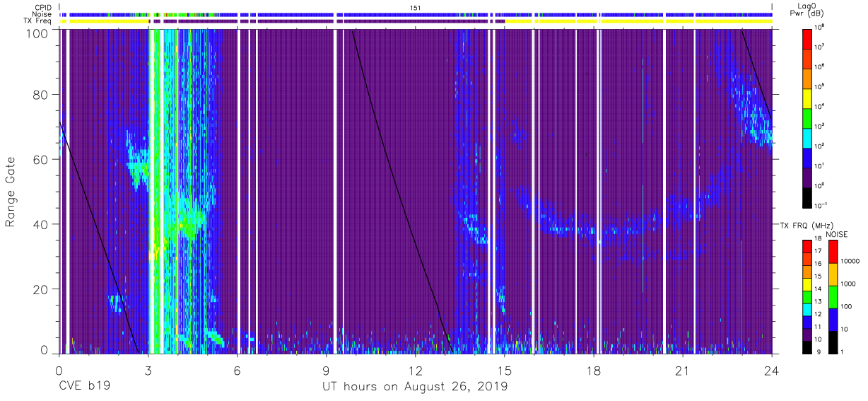Click y-axis tick label '60'

coord(41,159)
